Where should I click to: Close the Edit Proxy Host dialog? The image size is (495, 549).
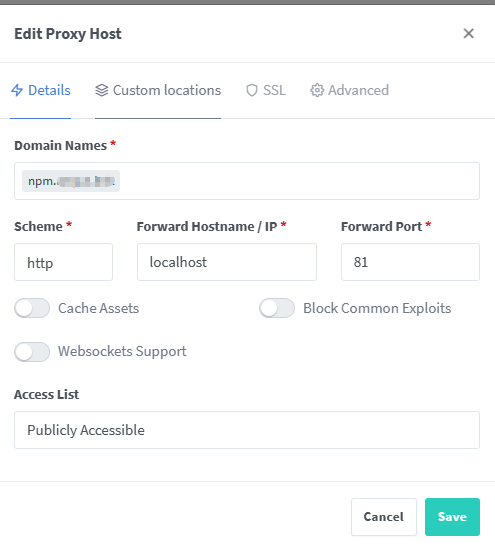[468, 34]
